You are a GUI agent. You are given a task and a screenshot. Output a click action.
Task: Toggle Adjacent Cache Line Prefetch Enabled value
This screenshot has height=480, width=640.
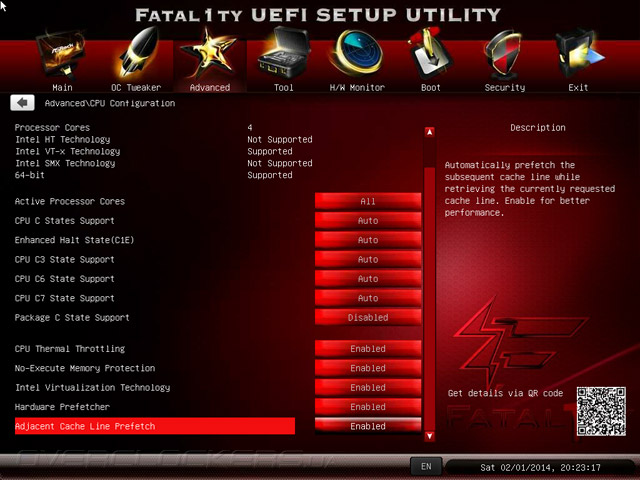tap(368, 426)
